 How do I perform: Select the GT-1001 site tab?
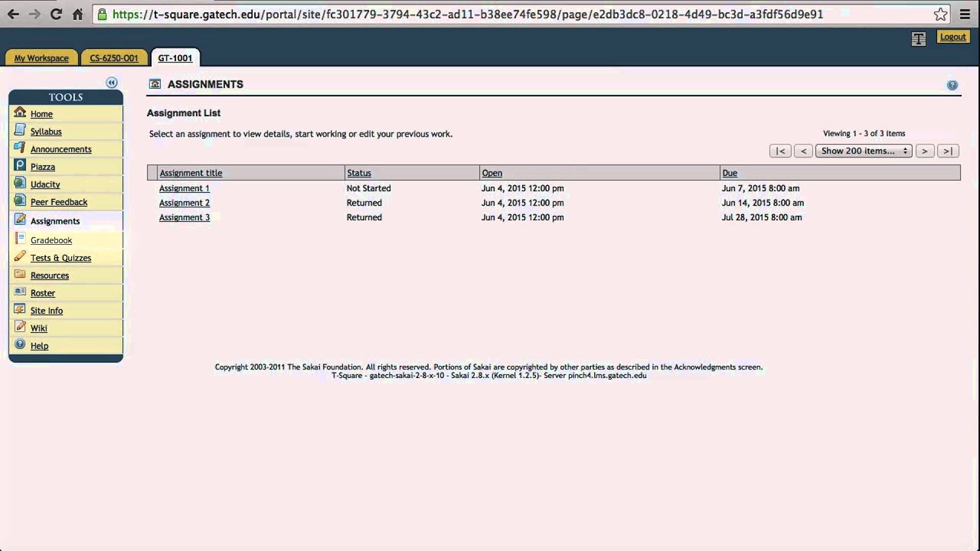pyautogui.click(x=175, y=58)
